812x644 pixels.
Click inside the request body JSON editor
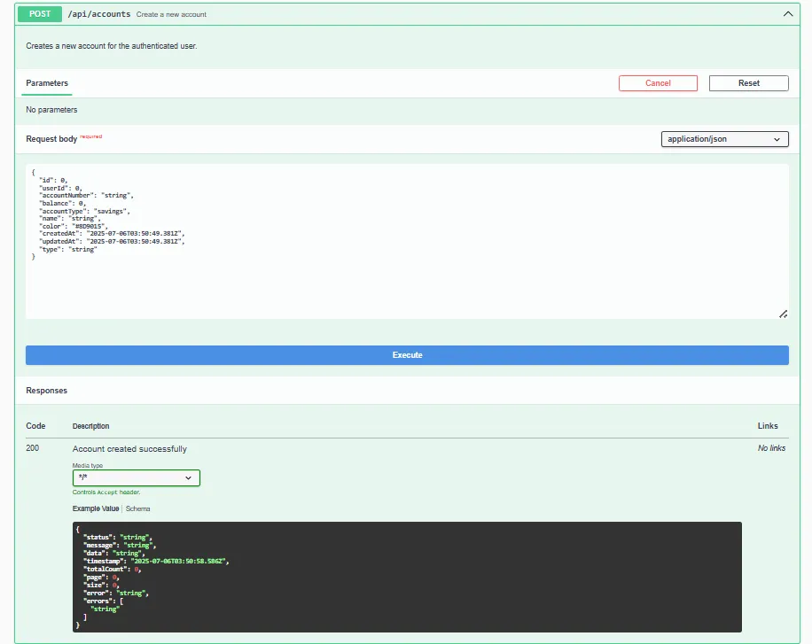click(407, 241)
